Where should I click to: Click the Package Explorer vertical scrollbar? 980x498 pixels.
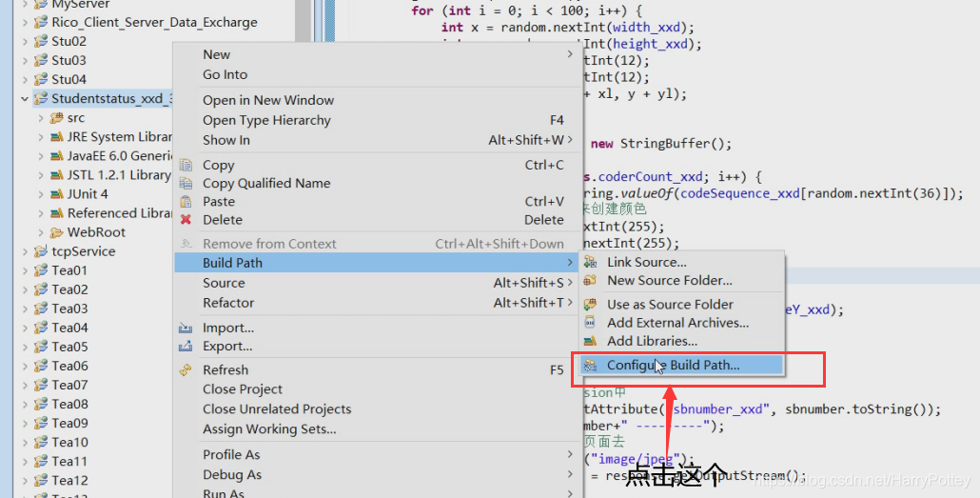pyautogui.click(x=304, y=21)
